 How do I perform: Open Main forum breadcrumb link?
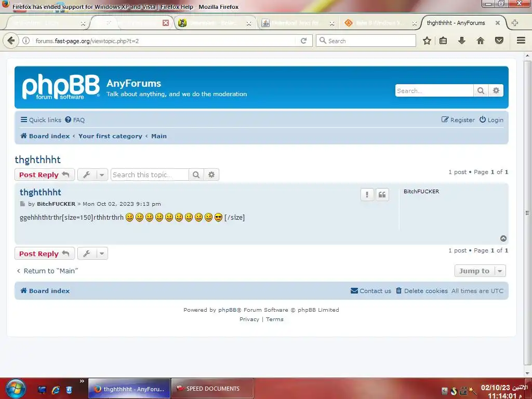point(159,136)
